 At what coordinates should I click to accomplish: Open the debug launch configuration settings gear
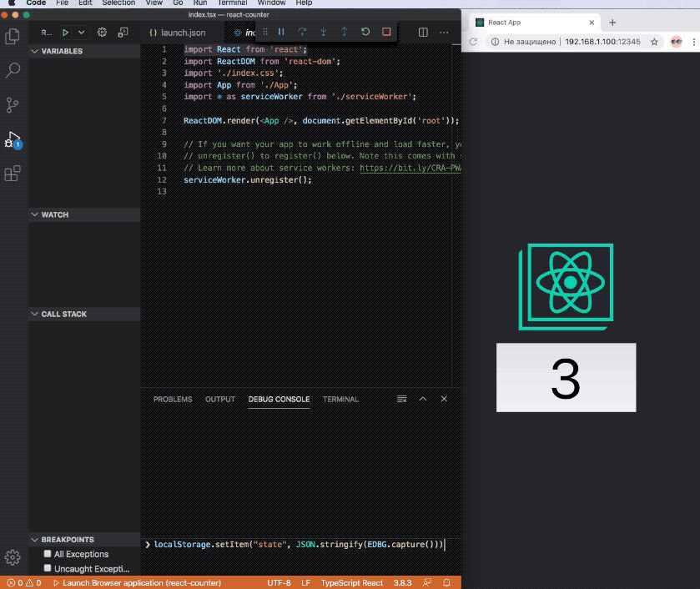(x=102, y=32)
